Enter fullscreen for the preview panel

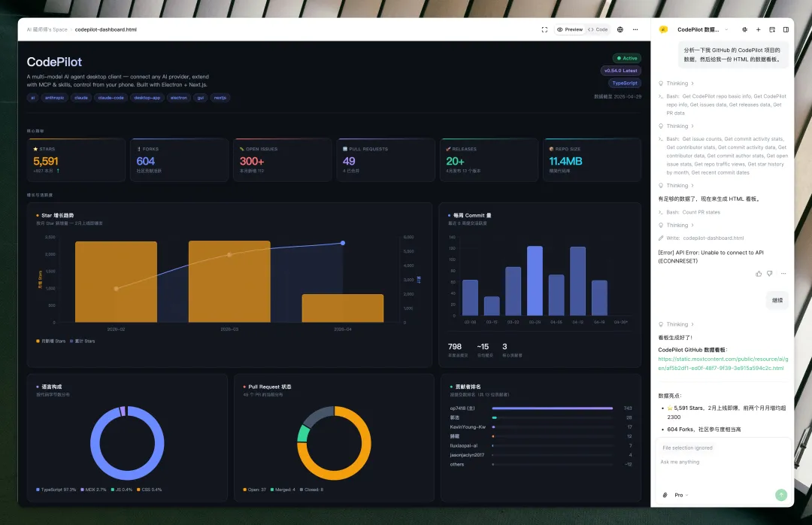pyautogui.click(x=544, y=29)
